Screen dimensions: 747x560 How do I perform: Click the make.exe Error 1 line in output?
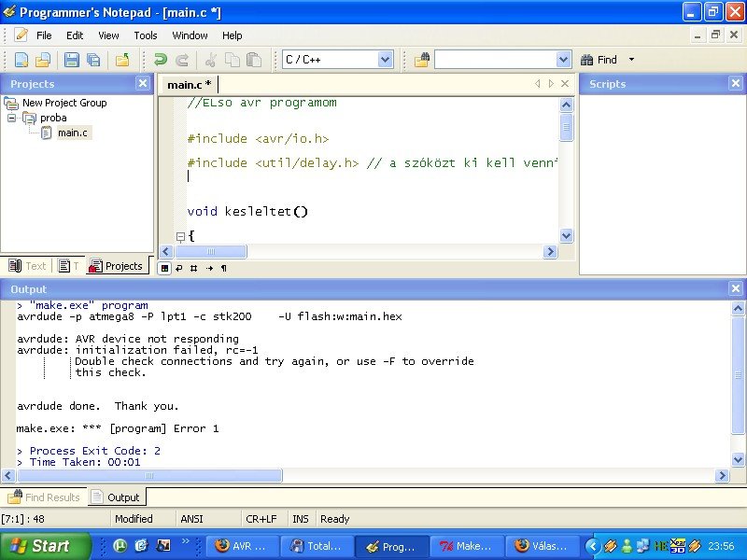click(x=118, y=428)
